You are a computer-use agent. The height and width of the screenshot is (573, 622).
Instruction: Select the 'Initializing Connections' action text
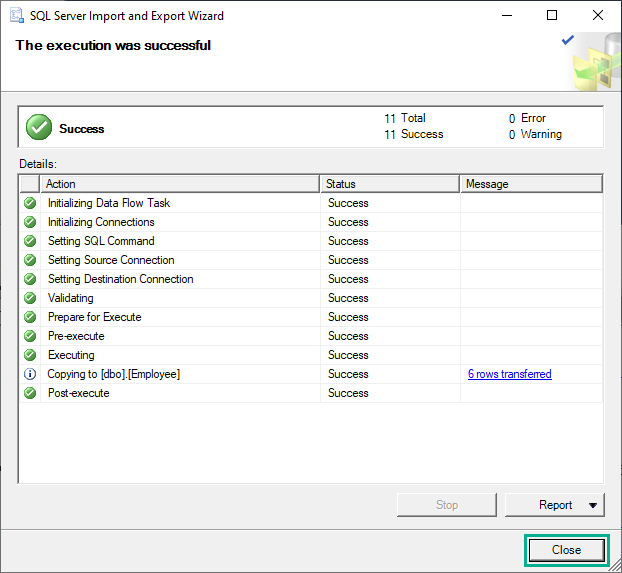pyautogui.click(x=101, y=222)
